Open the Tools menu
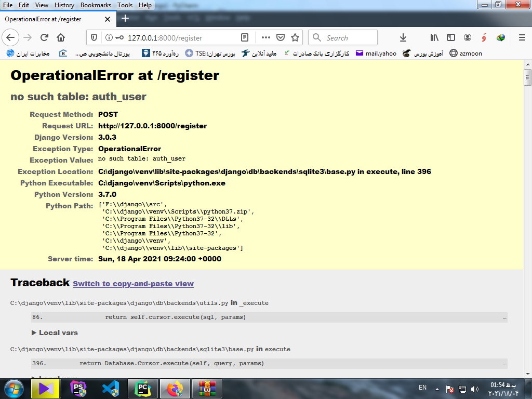This screenshot has width=532, height=399. pyautogui.click(x=125, y=5)
